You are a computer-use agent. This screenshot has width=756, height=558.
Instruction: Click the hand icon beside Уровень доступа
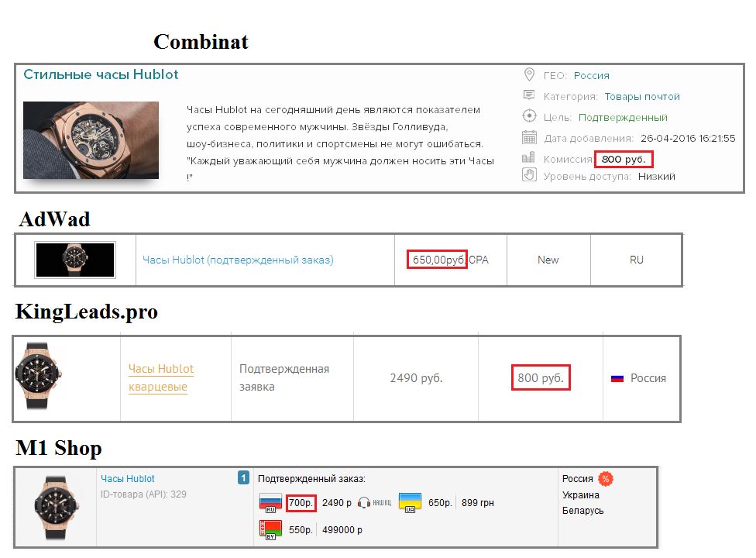coord(529,175)
